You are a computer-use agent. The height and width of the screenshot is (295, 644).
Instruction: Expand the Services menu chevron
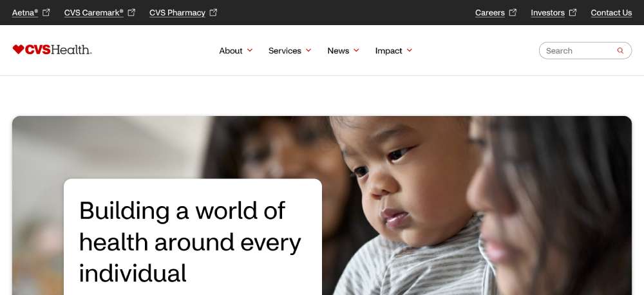tap(308, 50)
